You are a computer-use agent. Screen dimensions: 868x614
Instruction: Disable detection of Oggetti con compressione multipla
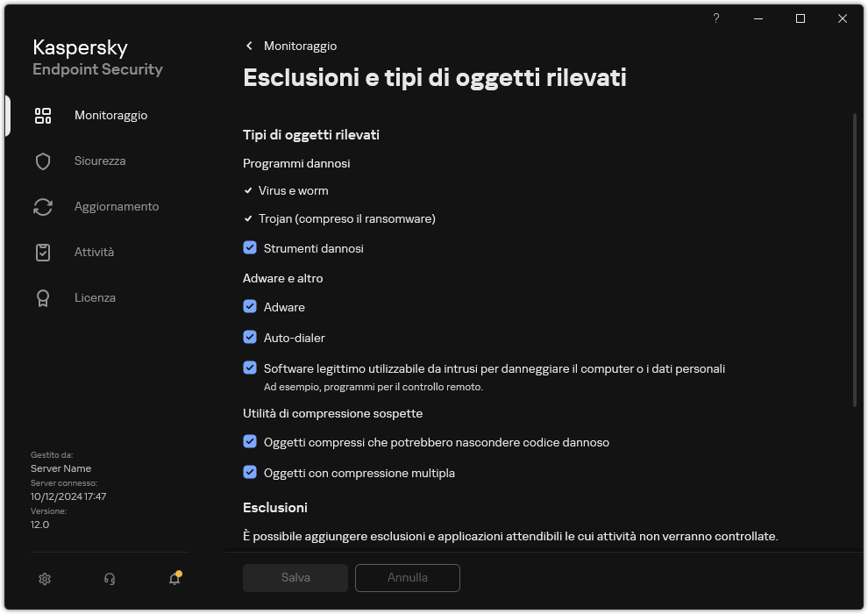point(249,473)
